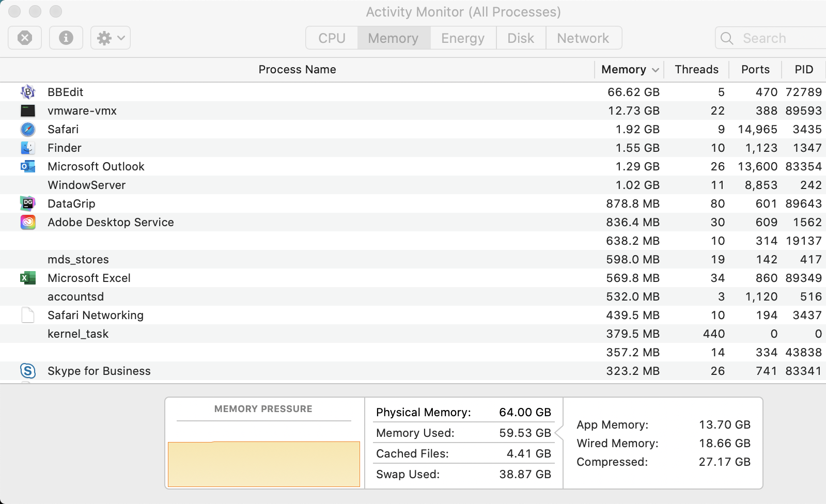This screenshot has width=826, height=504.
Task: Select the WindowServer process row
Action: 413,185
